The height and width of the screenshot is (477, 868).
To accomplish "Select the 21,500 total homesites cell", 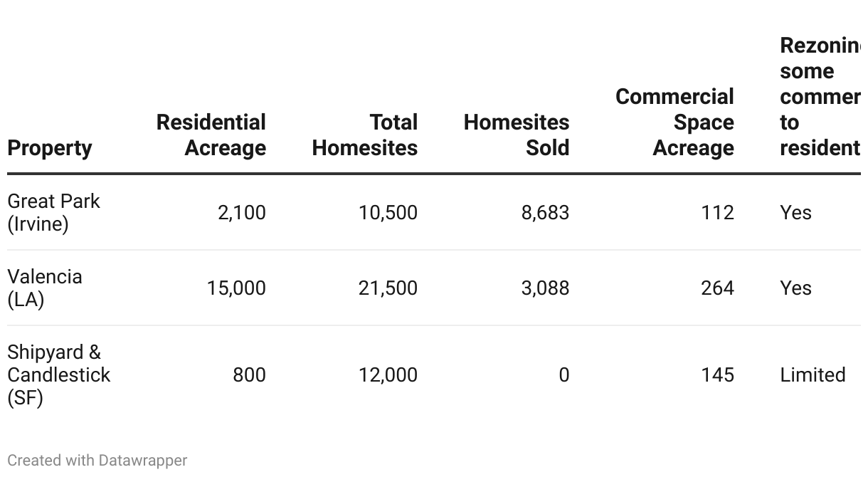I will [388, 288].
